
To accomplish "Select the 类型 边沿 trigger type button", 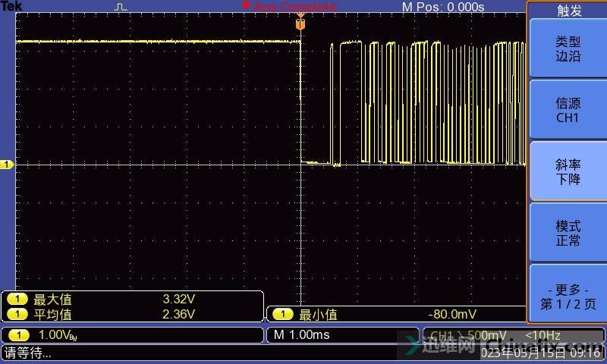I will click(568, 49).
